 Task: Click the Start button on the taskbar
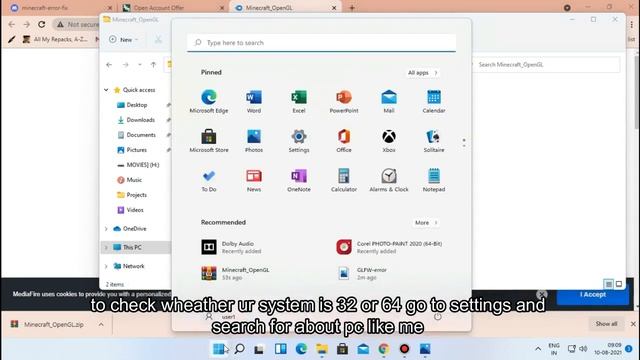point(219,349)
